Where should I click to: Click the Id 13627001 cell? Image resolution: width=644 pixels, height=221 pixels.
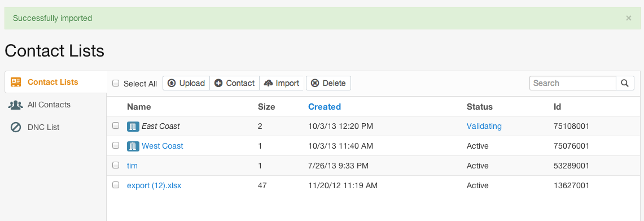571,185
